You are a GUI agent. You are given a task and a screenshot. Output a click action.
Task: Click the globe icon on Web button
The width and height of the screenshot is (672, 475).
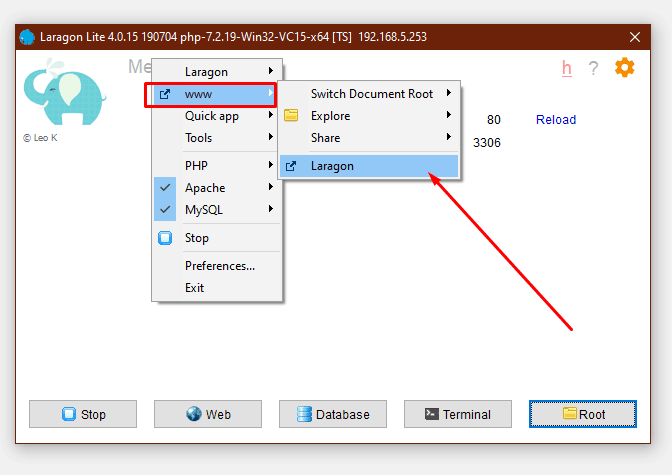coord(194,414)
